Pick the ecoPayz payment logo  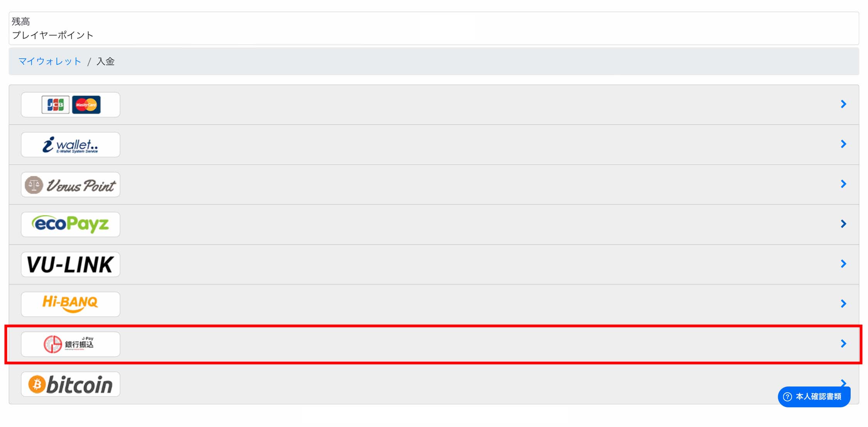[71, 224]
